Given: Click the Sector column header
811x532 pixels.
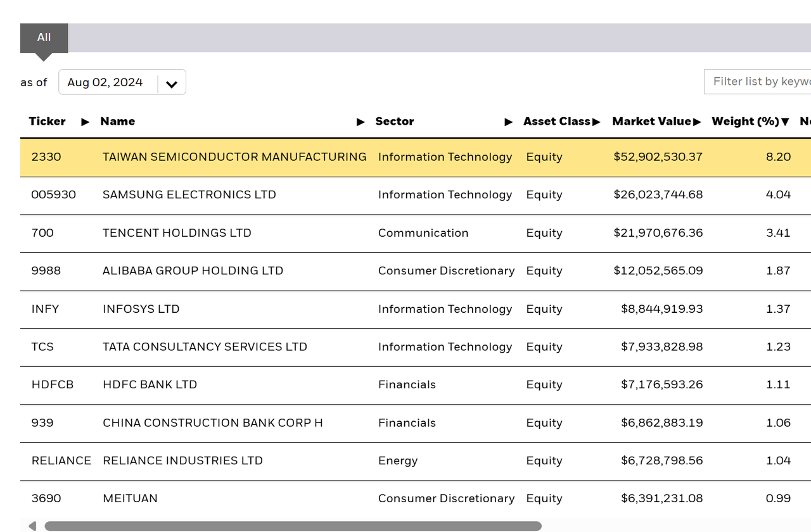Looking at the screenshot, I should coord(395,121).
